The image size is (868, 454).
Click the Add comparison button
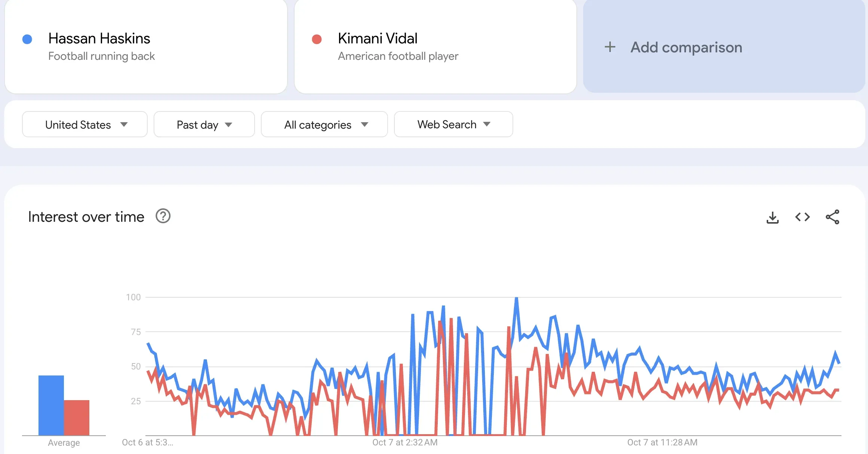(686, 47)
